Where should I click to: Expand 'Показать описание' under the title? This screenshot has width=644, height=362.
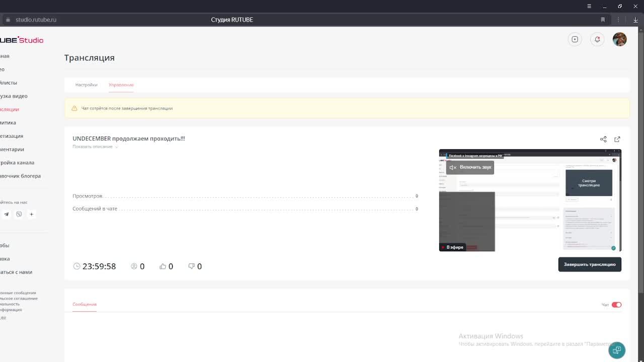(95, 147)
